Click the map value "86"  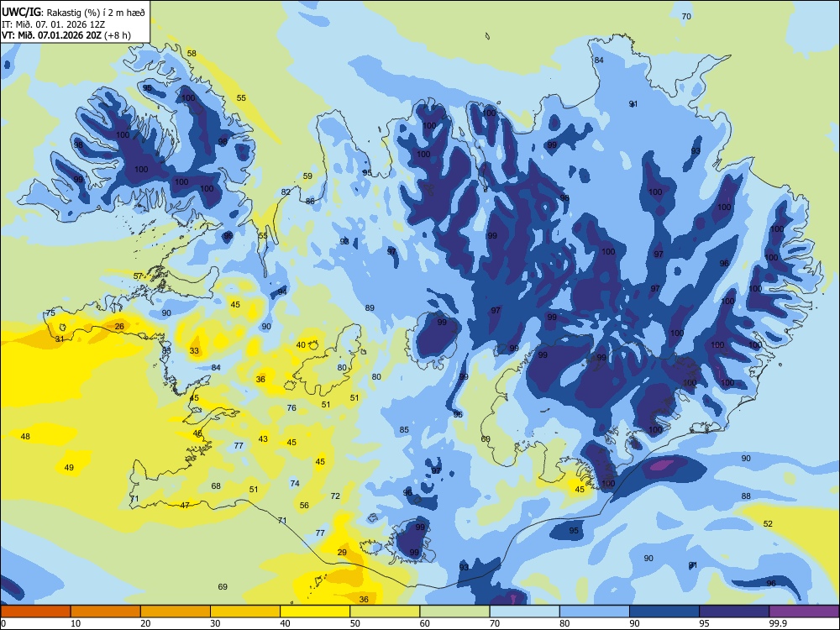(x=310, y=202)
